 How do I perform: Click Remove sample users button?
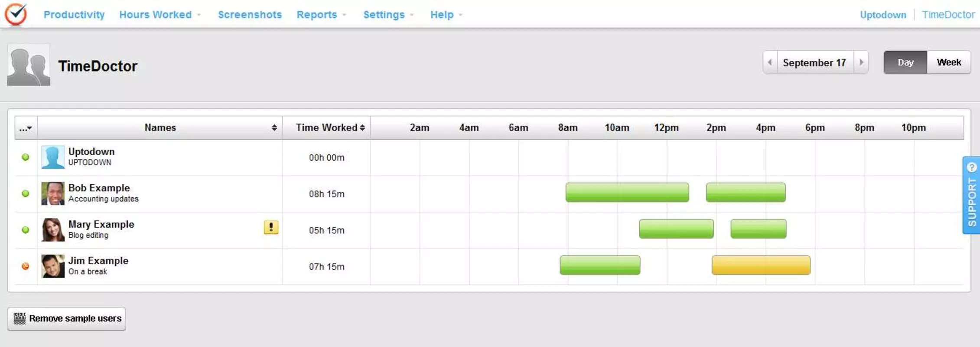pyautogui.click(x=67, y=319)
